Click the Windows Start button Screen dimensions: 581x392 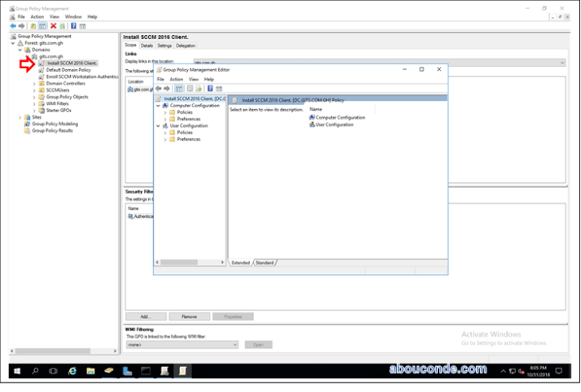[x=16, y=371]
